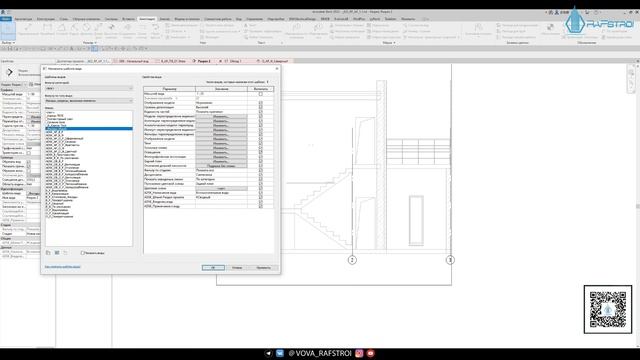Activate the Spot Coordinate tool
This screenshot has height=360, width=640.
point(127,31)
